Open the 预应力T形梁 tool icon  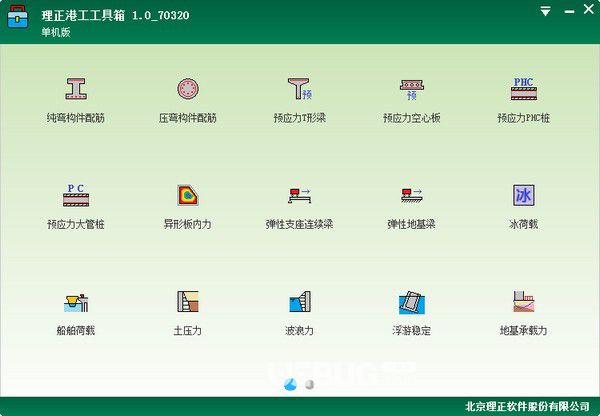click(x=300, y=89)
